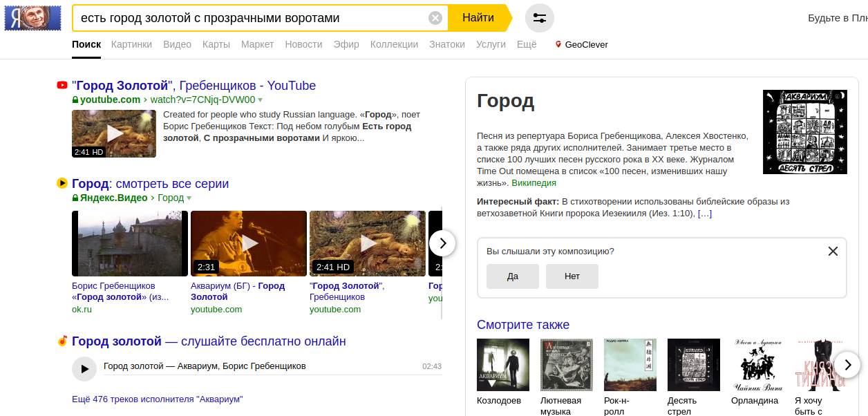Click the lock icon before youtube.com
The image size is (868, 416).
click(x=75, y=100)
